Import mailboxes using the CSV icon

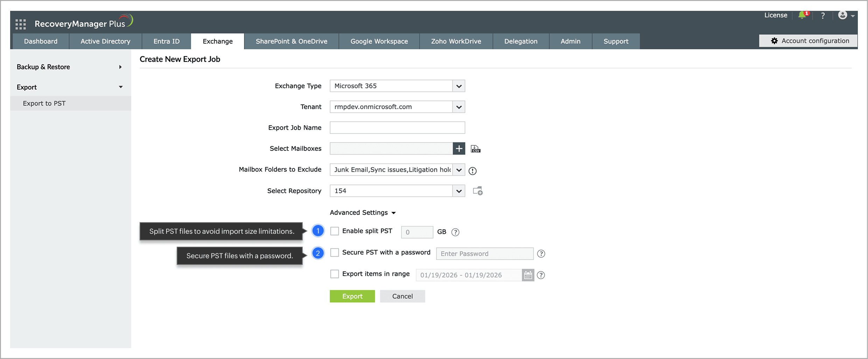pos(475,149)
